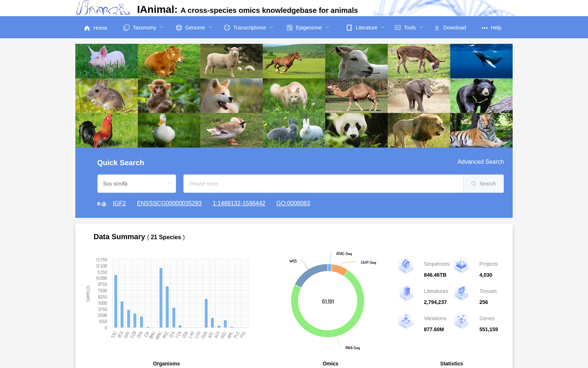Click the Genes statistic icon
588x368 pixels.
coord(462,320)
